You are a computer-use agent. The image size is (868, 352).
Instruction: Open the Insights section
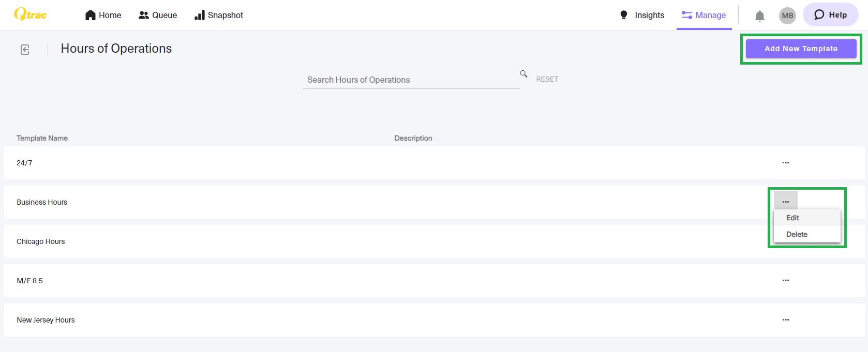click(x=642, y=16)
